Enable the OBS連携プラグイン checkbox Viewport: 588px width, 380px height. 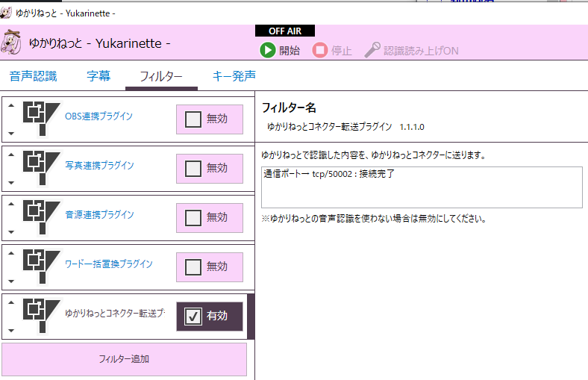pos(193,119)
